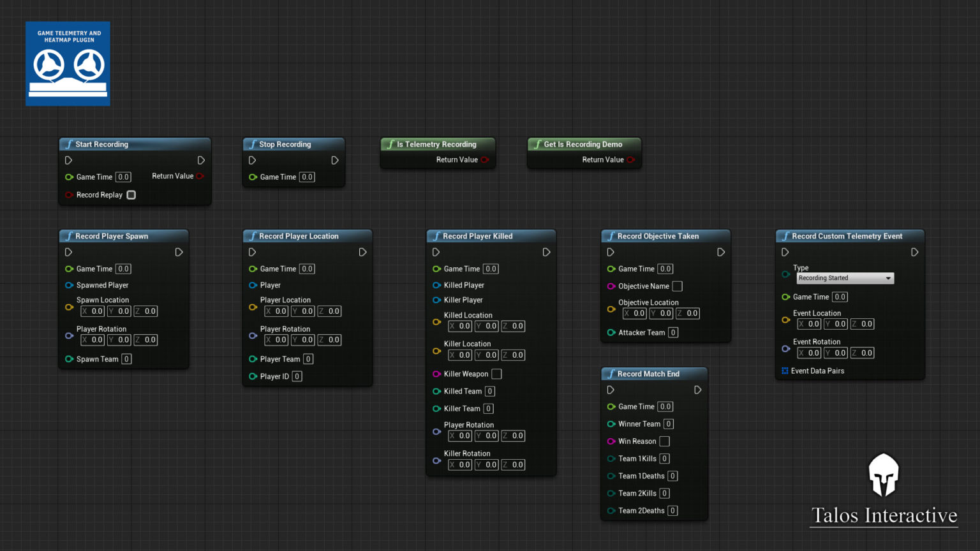Click the Start Recording output exec pin
The height and width of the screenshot is (551, 980).
tap(201, 160)
